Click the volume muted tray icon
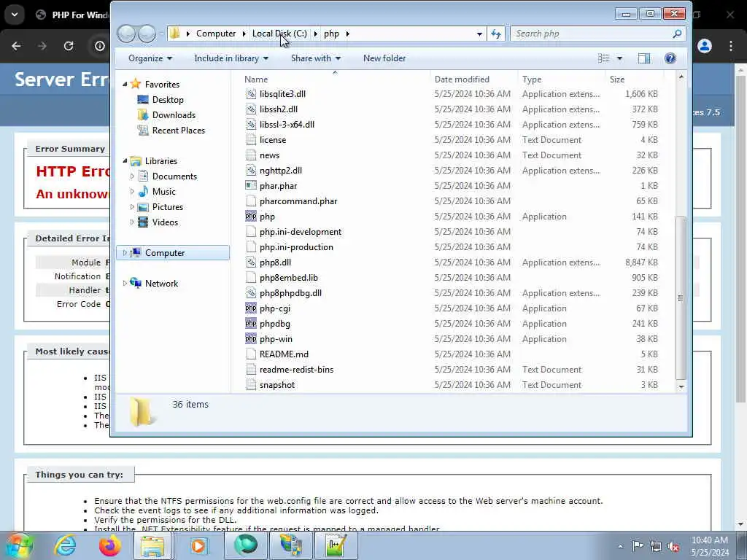The height and width of the screenshot is (560, 747). coord(673,547)
